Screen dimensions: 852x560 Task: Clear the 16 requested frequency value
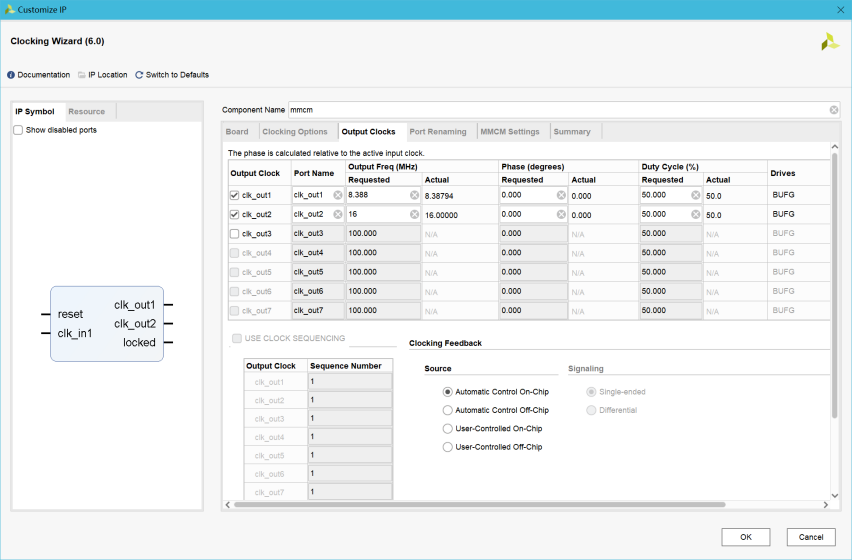414,215
